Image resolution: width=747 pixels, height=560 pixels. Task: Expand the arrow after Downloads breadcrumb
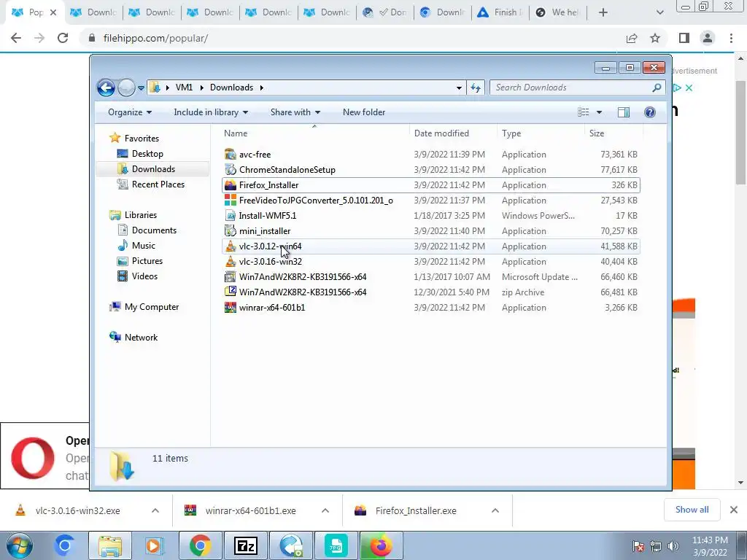[262, 87]
